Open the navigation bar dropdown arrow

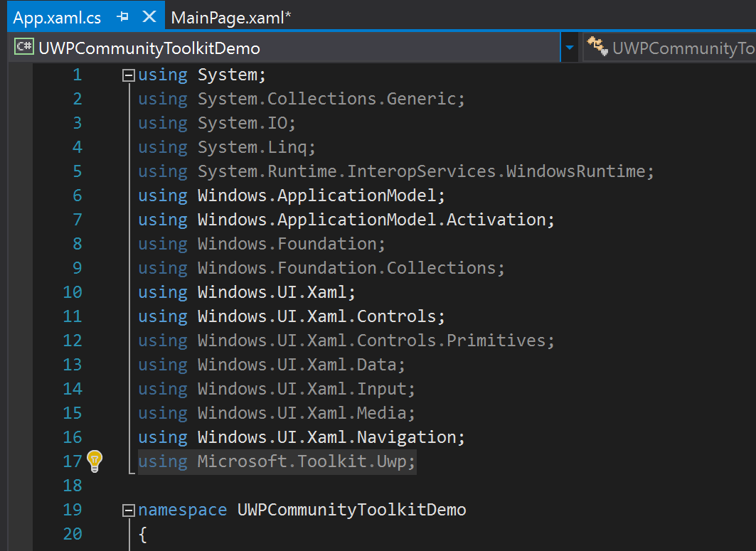tap(569, 46)
